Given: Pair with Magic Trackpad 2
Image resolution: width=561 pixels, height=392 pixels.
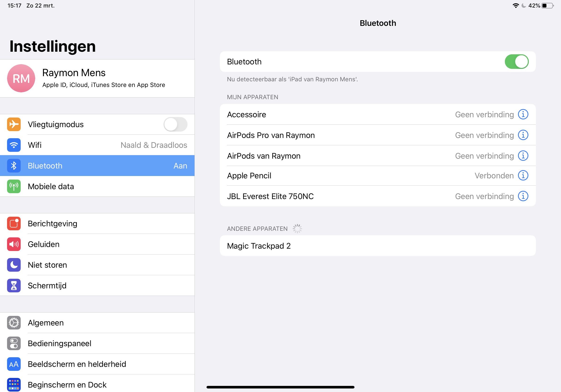Looking at the screenshot, I should pos(378,246).
